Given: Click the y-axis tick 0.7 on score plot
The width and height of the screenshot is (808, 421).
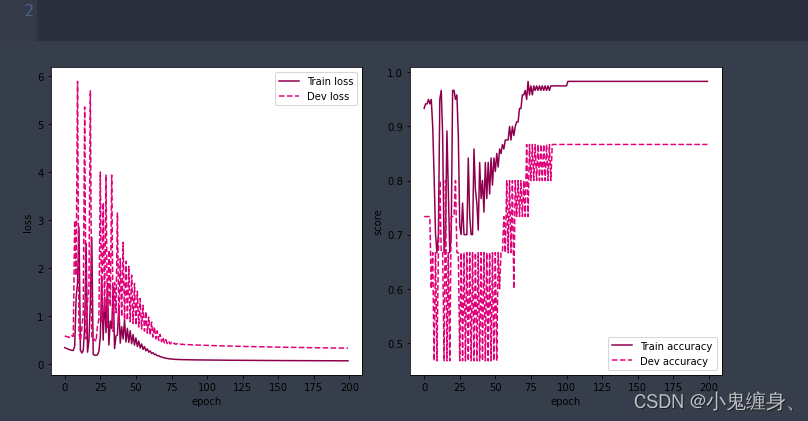Looking at the screenshot, I should (395, 235).
